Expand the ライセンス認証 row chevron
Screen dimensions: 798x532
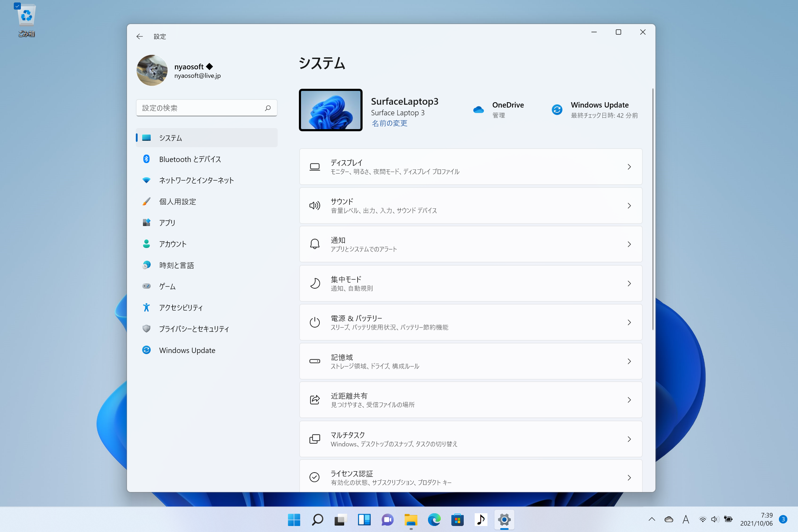point(629,478)
